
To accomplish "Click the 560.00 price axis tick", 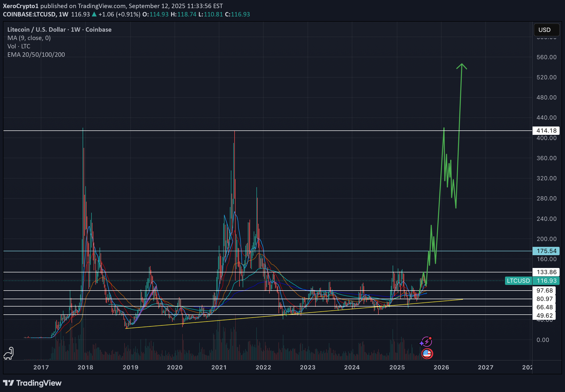I will point(547,57).
